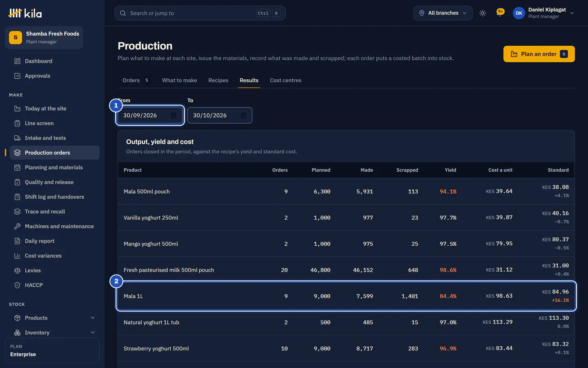This screenshot has width=588, height=368.
Task: Expand the Products sidebar section
Action: point(55,318)
